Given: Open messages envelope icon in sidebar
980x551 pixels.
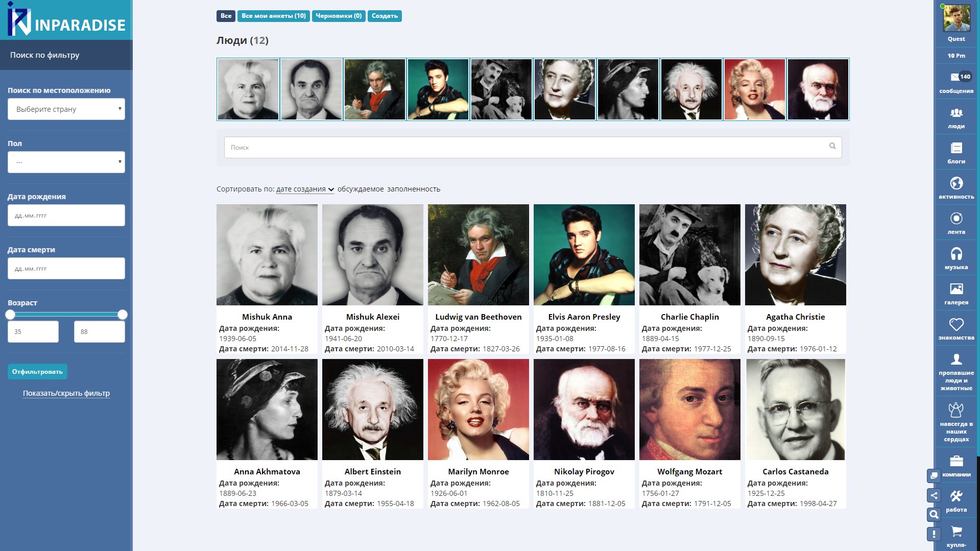Looking at the screenshot, I should [954, 77].
